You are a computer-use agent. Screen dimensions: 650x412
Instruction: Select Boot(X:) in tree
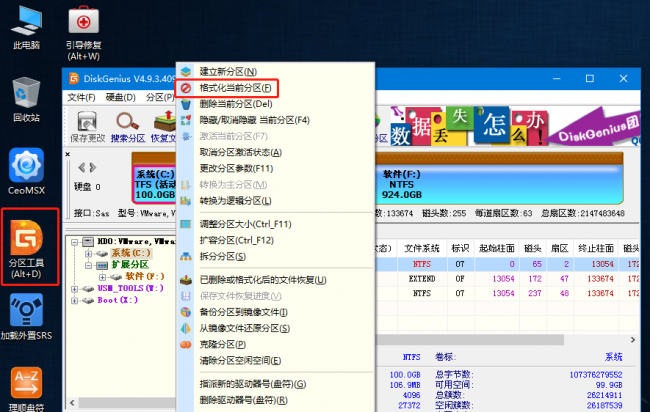point(118,300)
